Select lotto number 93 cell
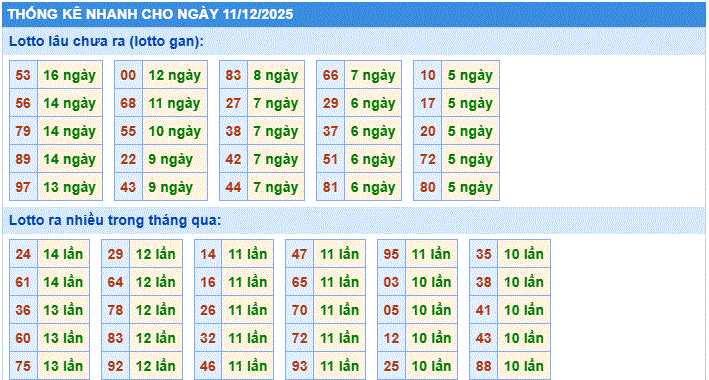Screen dimensions: 709x380 pos(299,366)
